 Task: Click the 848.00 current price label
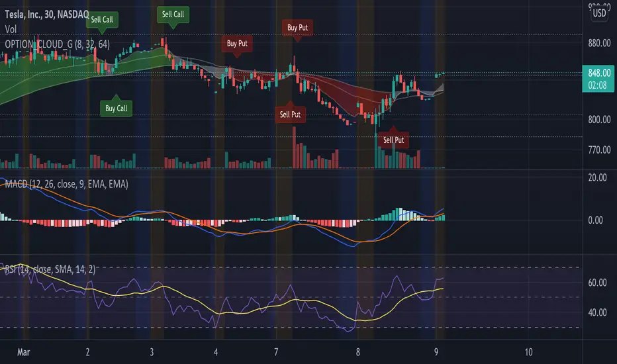(x=598, y=79)
